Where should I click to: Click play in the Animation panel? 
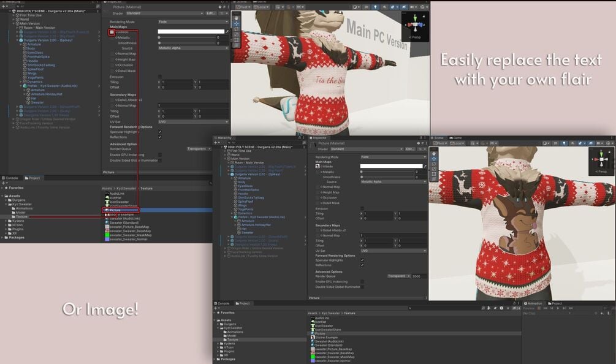click(558, 308)
